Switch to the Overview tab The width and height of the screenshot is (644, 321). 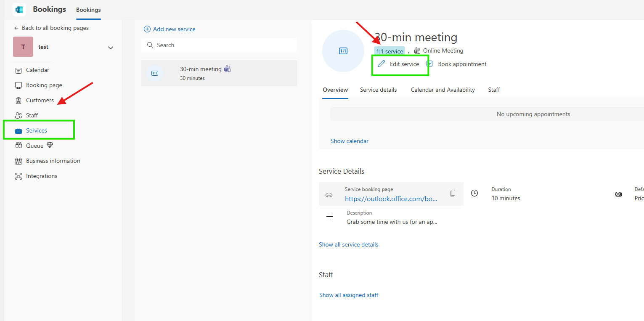coord(335,90)
